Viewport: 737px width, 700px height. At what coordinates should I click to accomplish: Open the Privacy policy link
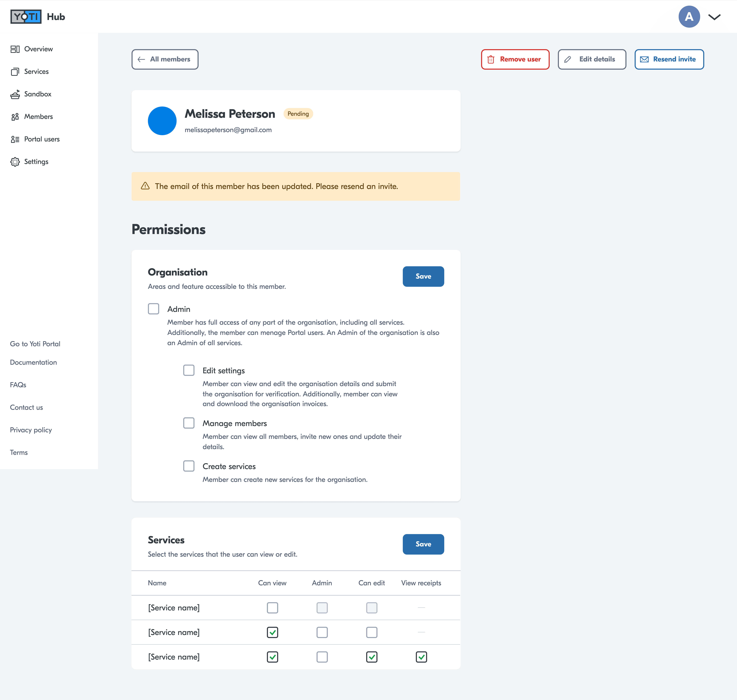pyautogui.click(x=31, y=430)
